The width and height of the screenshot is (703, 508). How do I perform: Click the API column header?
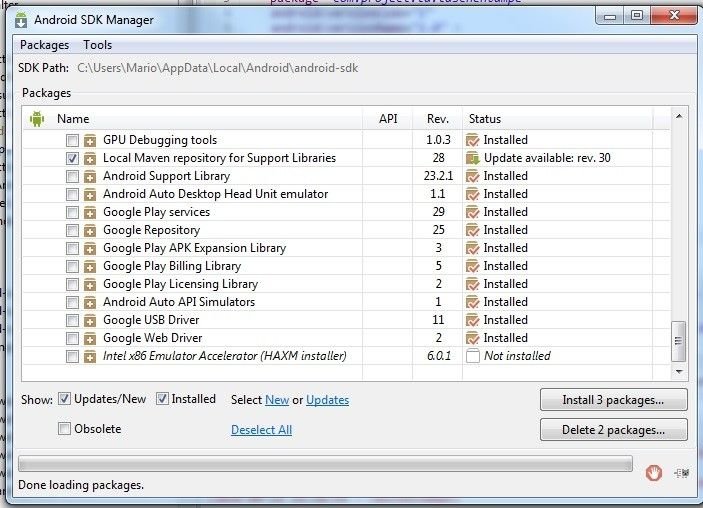[388, 119]
